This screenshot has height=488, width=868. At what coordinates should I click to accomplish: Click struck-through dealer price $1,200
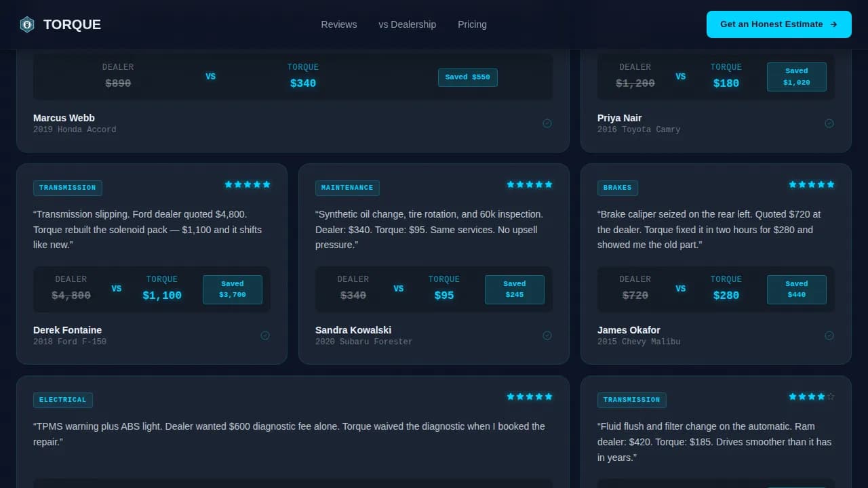(x=635, y=83)
